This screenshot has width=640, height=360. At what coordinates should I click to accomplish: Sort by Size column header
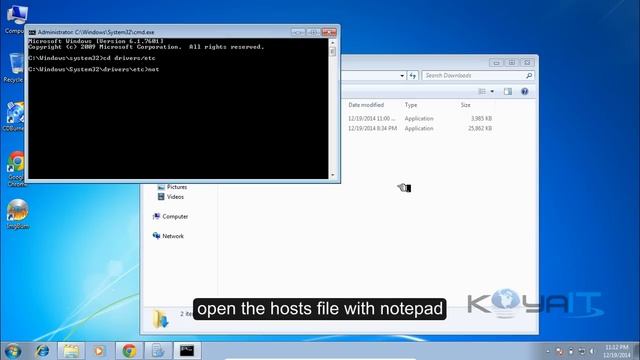point(466,105)
